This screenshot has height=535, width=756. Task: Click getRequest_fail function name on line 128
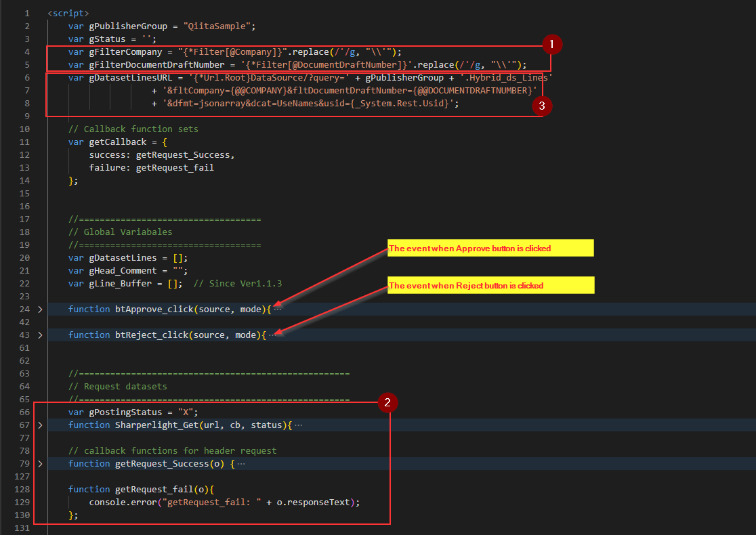[154, 490]
